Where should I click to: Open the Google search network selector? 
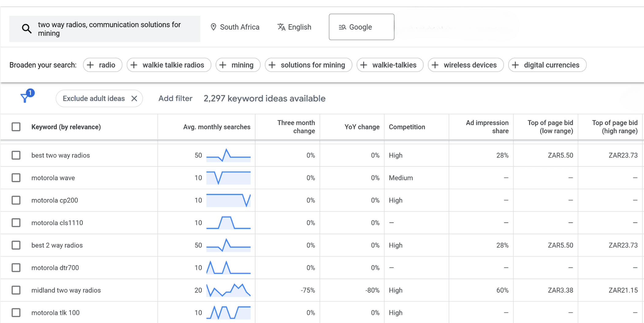pyautogui.click(x=361, y=27)
